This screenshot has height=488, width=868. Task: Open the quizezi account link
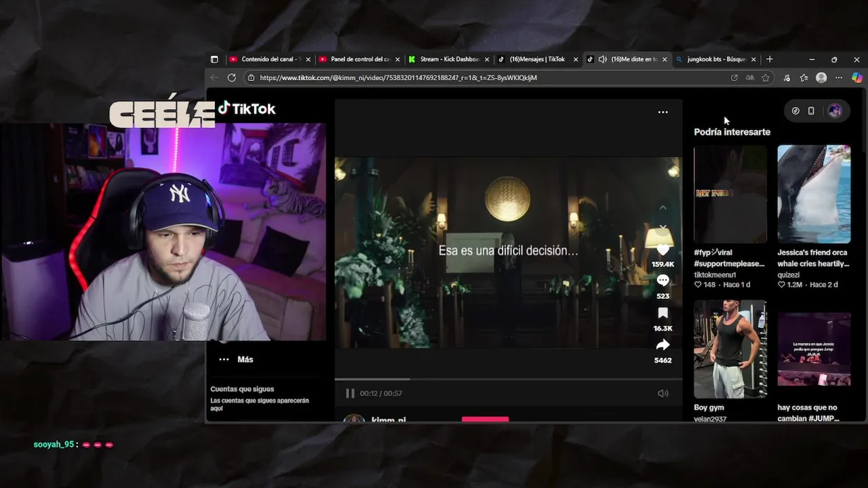coord(789,275)
